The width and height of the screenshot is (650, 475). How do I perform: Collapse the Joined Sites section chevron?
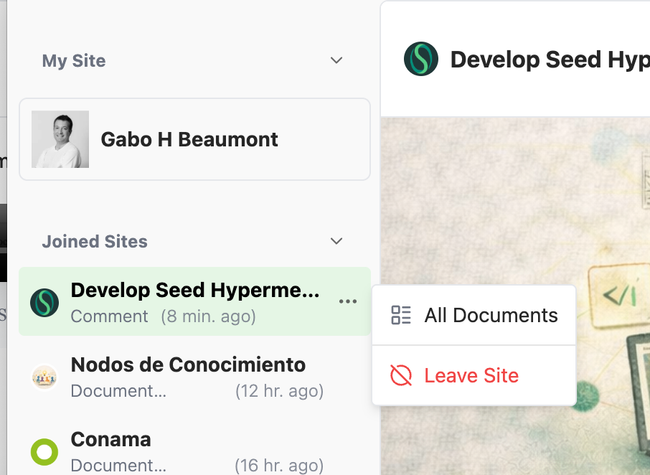[336, 241]
